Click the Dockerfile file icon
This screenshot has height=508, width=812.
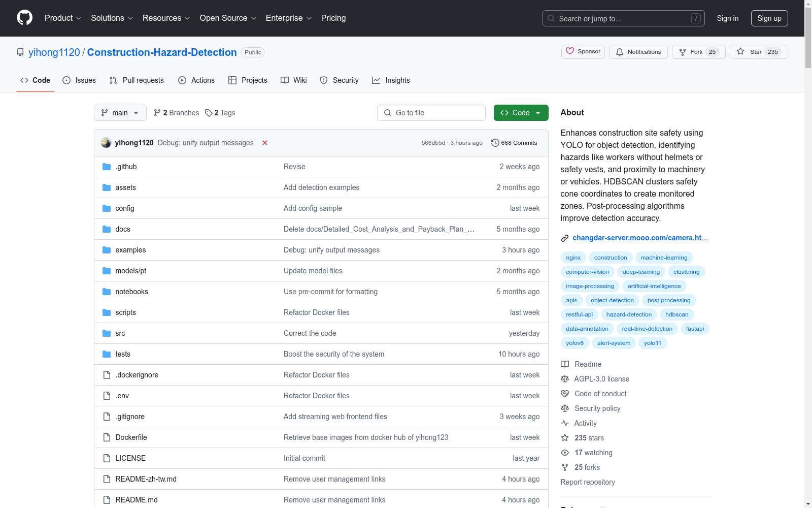[107, 437]
